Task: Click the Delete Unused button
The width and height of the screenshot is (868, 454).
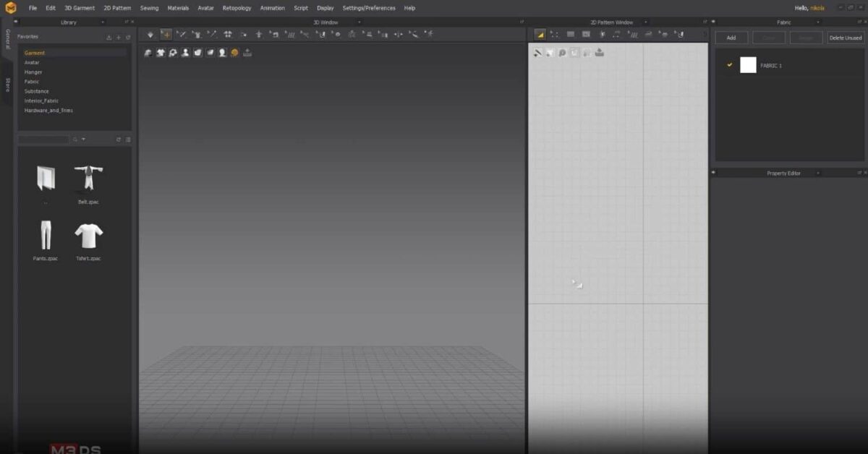Action: pos(845,37)
